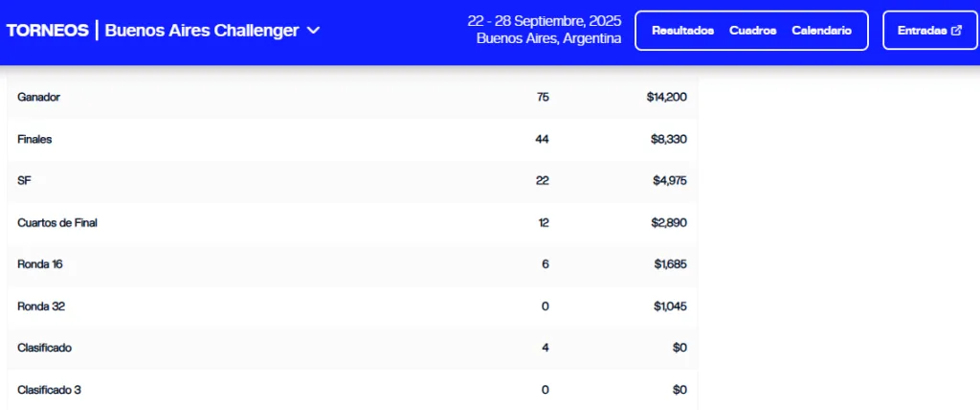
Task: Click the Finales row label
Action: coord(34,139)
